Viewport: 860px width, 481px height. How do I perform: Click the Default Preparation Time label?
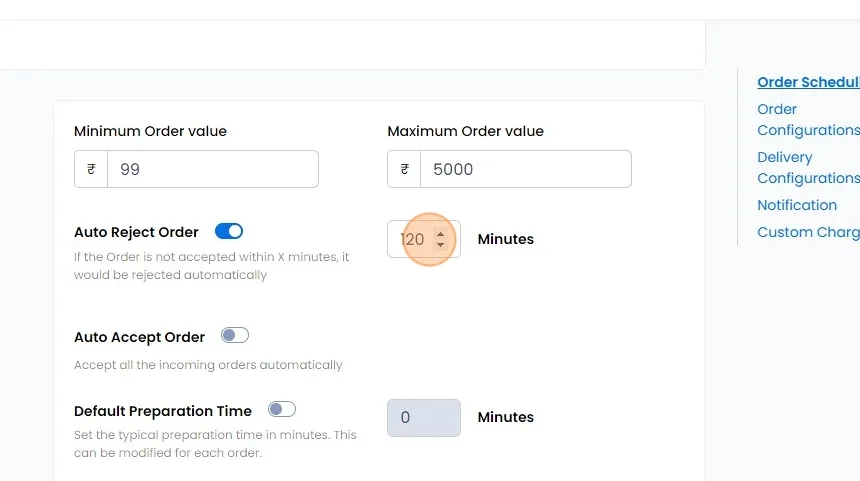coord(163,411)
